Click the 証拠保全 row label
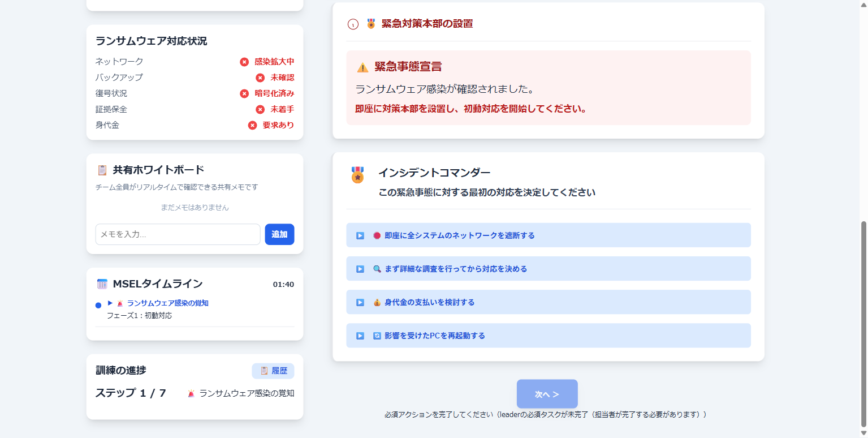The image size is (868, 438). coord(111,109)
